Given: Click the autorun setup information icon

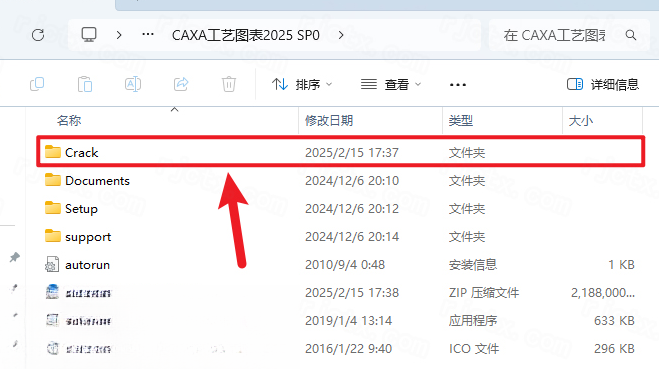Looking at the screenshot, I should (52, 264).
